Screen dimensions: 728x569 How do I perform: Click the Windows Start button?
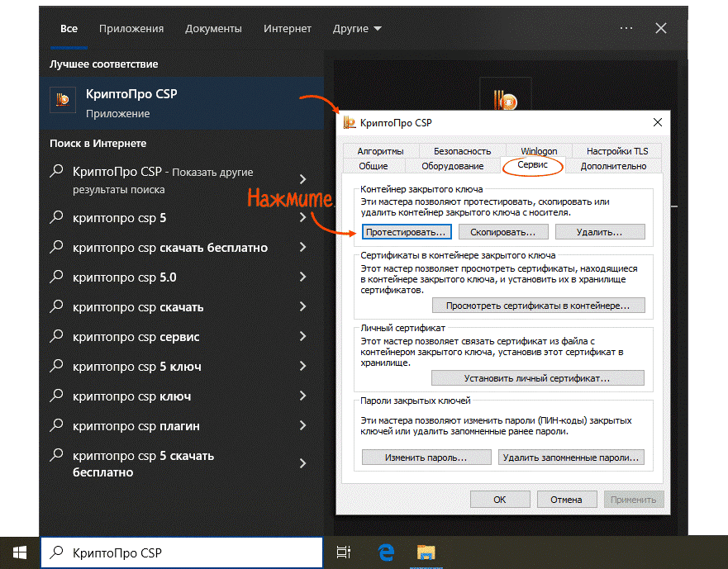point(19,552)
